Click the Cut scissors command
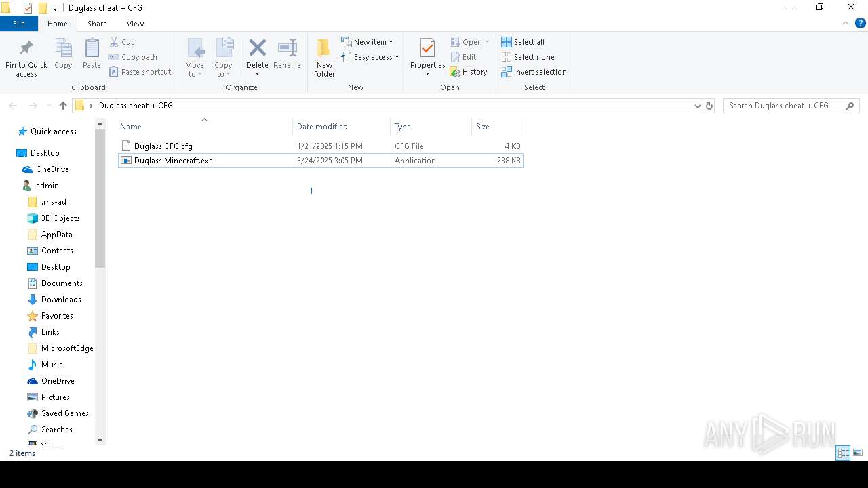The height and width of the screenshot is (488, 868). 122,42
